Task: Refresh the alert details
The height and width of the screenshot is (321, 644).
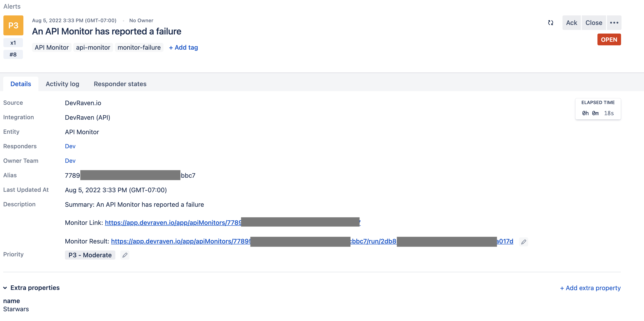Action: point(551,22)
